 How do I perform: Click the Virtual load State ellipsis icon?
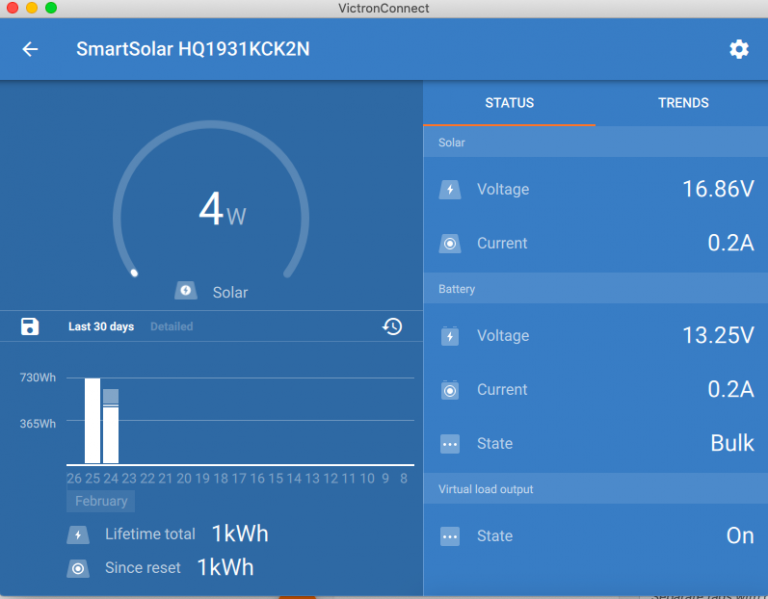pos(450,536)
